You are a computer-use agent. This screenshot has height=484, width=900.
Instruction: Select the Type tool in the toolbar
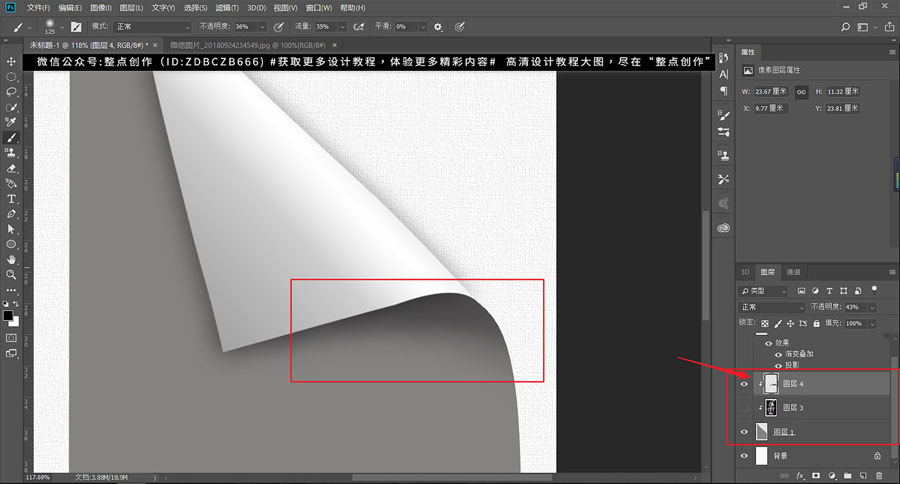point(11,198)
